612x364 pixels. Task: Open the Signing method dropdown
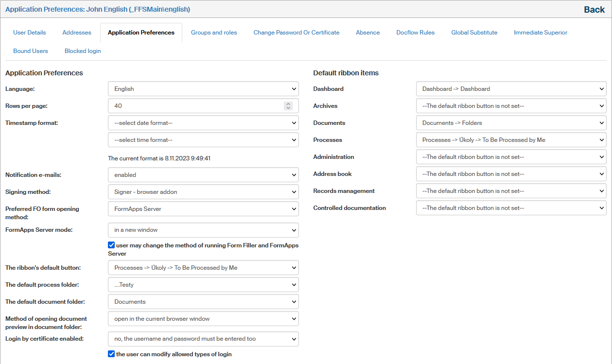[203, 192]
